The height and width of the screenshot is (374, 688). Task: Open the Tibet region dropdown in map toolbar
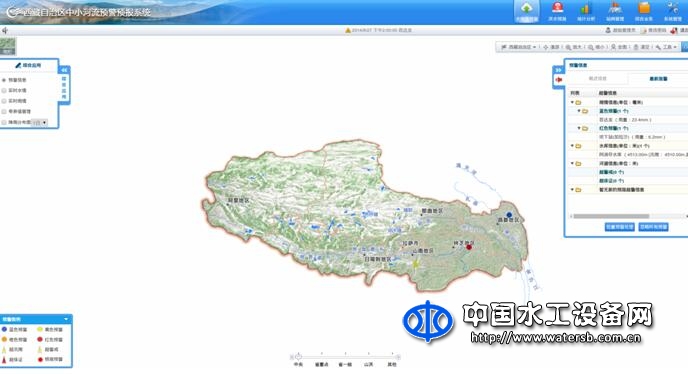[x=519, y=47]
